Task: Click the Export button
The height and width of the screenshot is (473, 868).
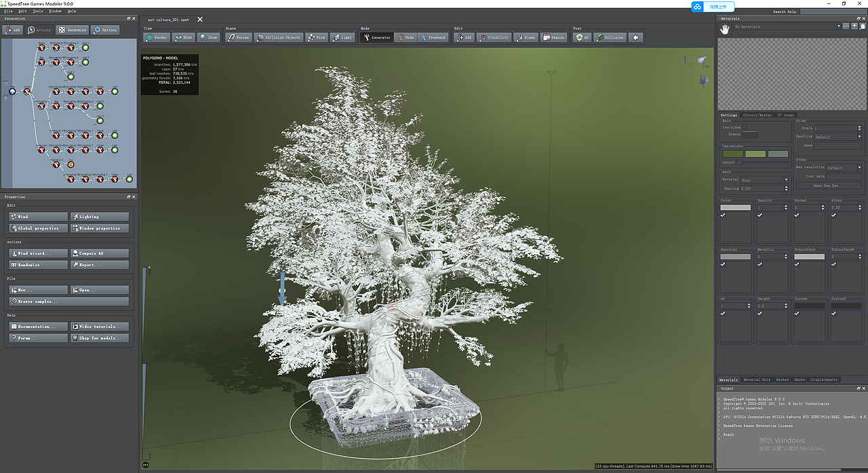Action: tap(100, 265)
